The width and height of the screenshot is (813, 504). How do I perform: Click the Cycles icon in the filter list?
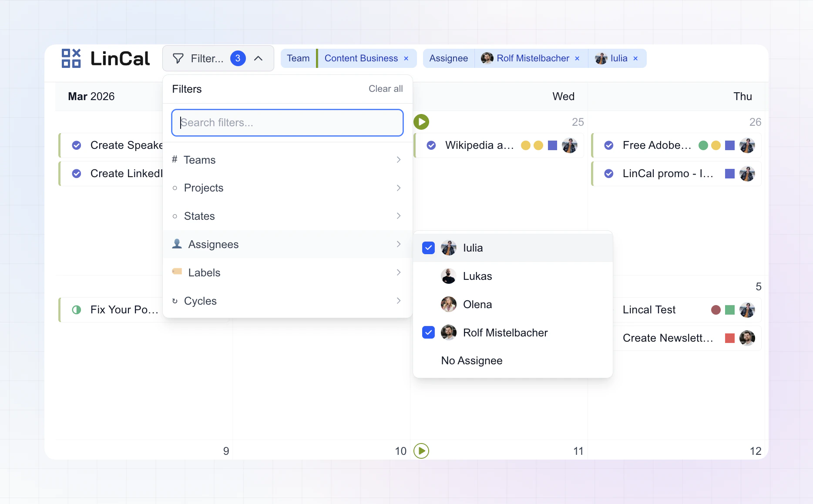175,301
